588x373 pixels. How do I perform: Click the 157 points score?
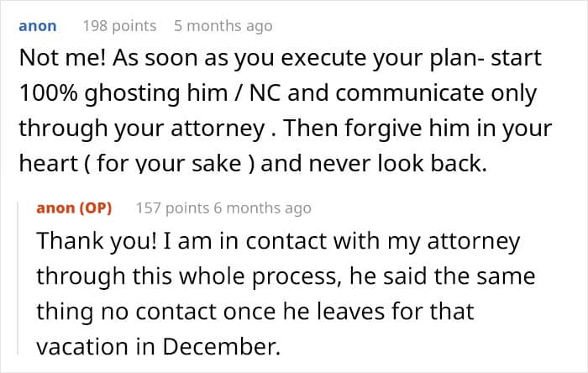(172, 208)
